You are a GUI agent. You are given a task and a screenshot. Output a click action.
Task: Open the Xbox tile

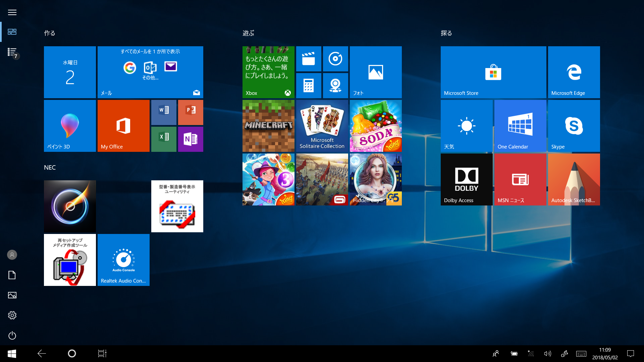[x=268, y=72]
